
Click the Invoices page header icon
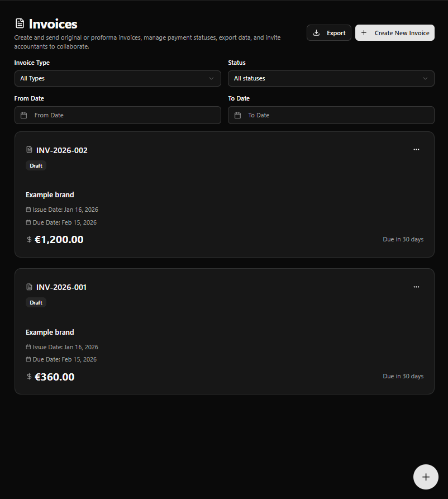point(20,24)
